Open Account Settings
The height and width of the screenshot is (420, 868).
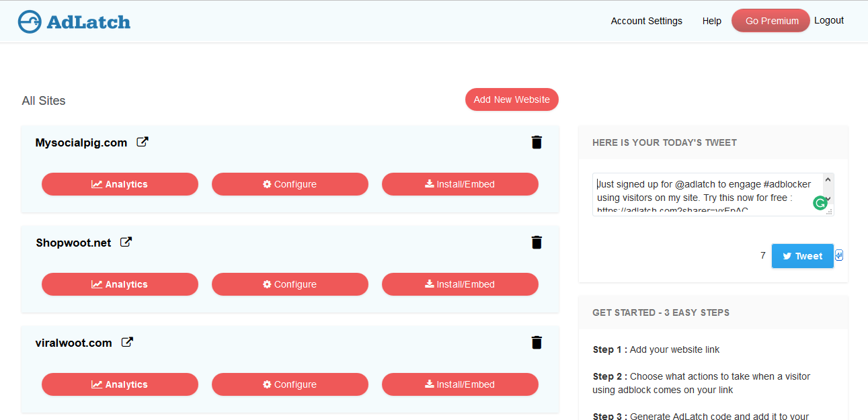click(646, 21)
